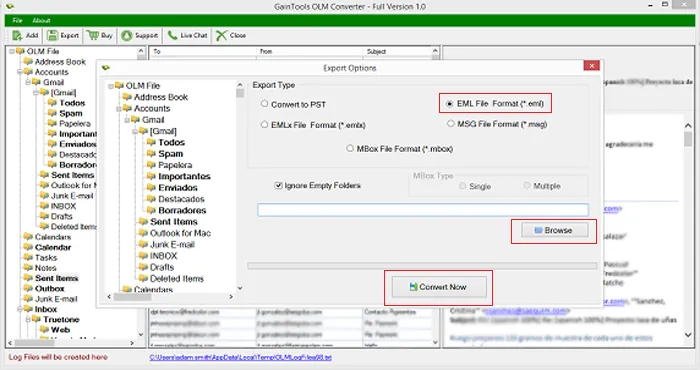Select Importantes folder in dialog tree
700x370 pixels.
pyautogui.click(x=184, y=176)
